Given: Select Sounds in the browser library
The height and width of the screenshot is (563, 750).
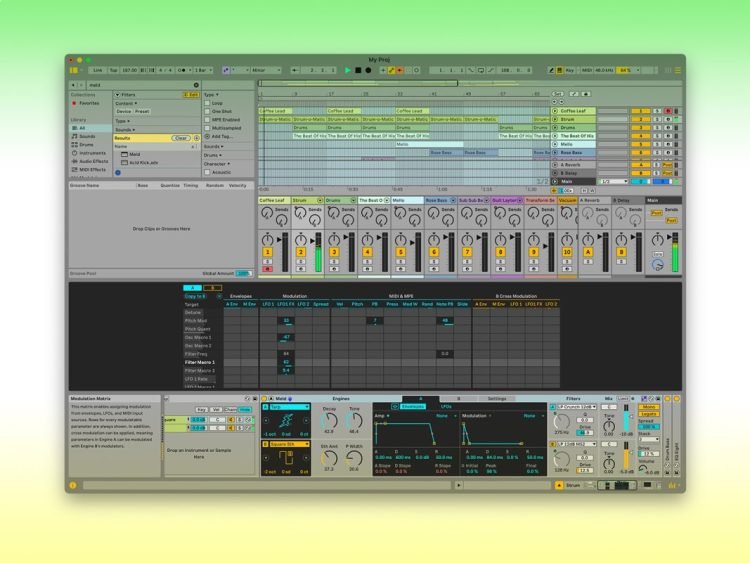Looking at the screenshot, I should click(89, 136).
